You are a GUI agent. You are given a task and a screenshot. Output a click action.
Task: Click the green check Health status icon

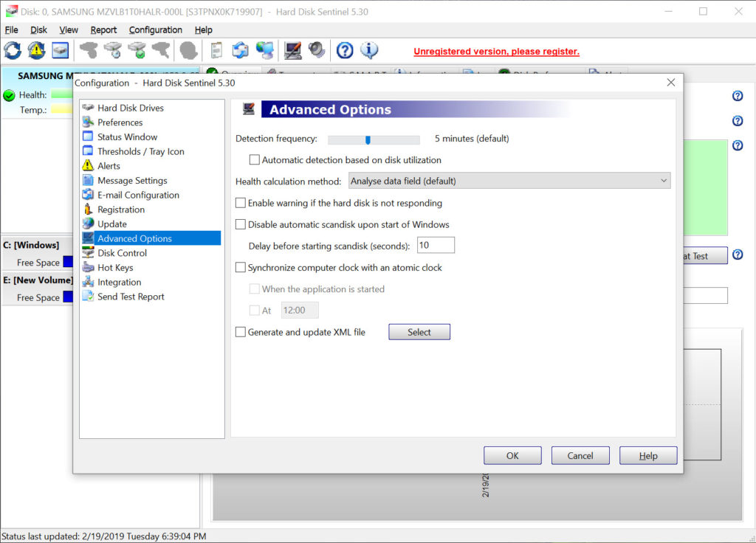(x=9, y=95)
